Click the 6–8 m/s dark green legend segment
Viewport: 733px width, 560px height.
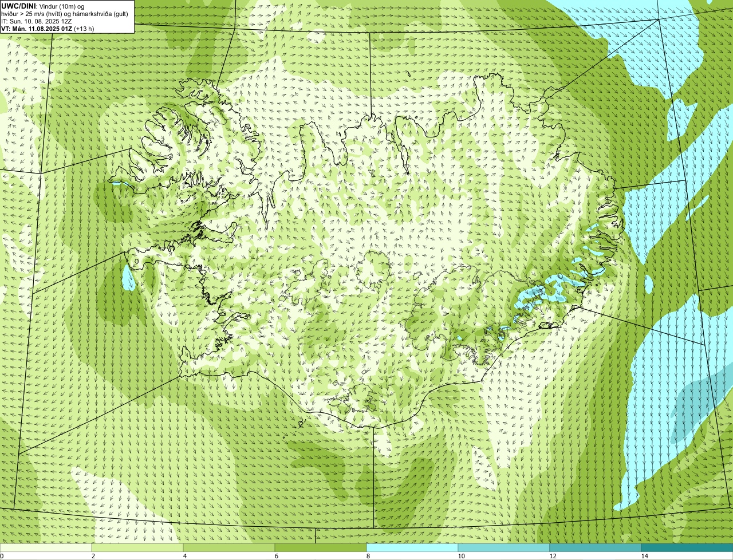pos(321,547)
